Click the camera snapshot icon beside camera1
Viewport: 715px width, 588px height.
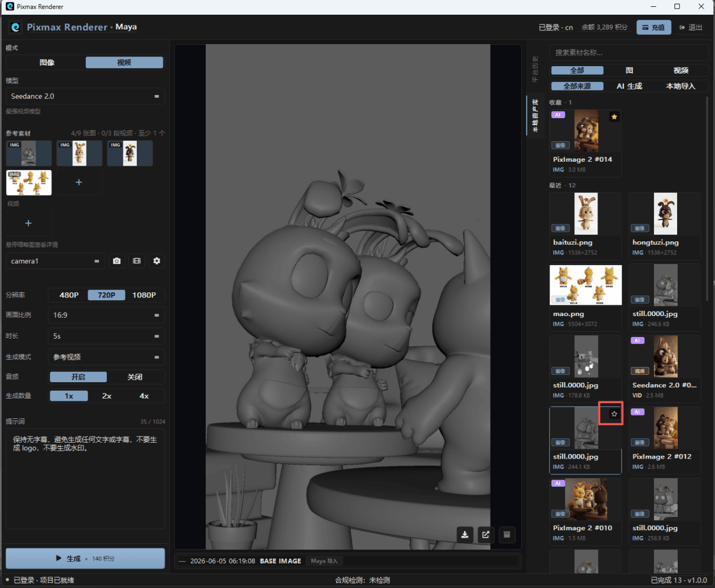(x=116, y=261)
